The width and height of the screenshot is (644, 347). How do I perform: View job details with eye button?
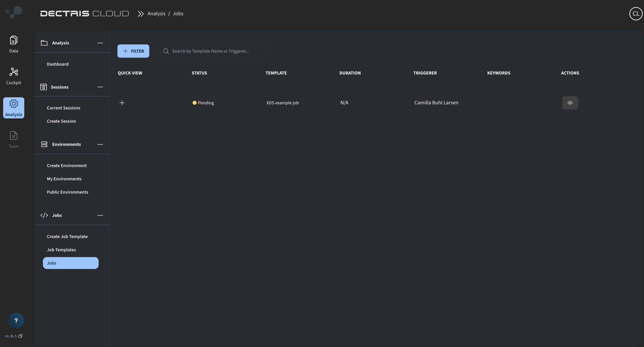[x=570, y=103]
